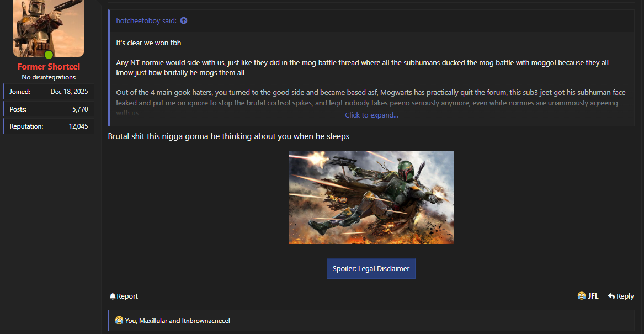The width and height of the screenshot is (644, 334).
Task: Click the No disintegrations user title
Action: pos(49,77)
